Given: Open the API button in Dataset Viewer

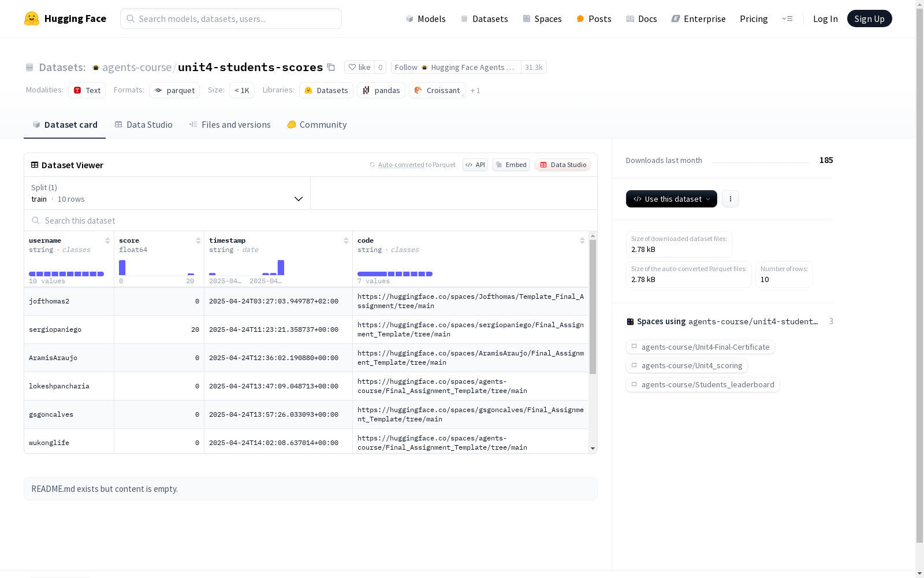Looking at the screenshot, I should pyautogui.click(x=475, y=165).
